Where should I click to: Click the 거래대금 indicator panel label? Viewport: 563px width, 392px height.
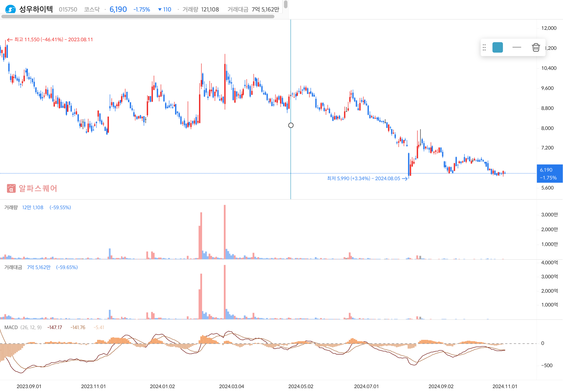13,267
